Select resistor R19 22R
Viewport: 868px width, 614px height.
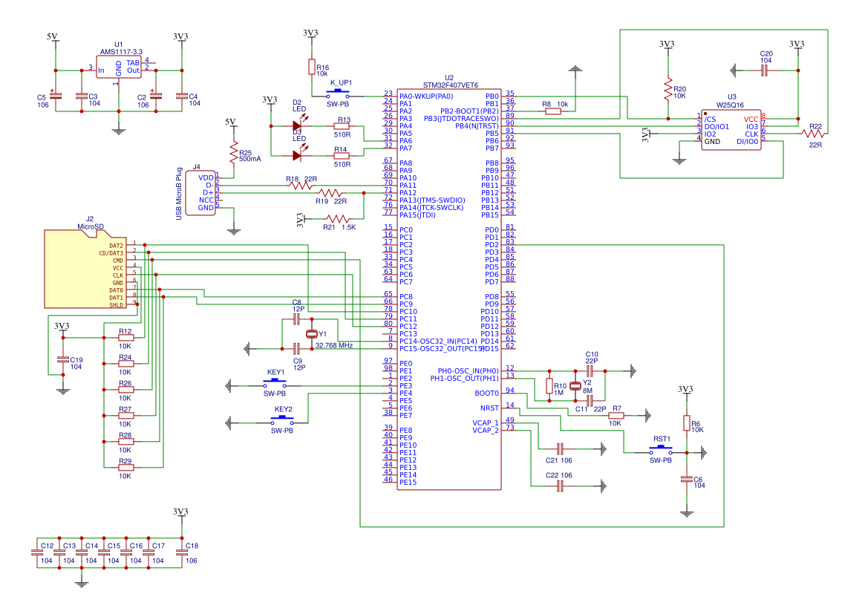[x=330, y=193]
